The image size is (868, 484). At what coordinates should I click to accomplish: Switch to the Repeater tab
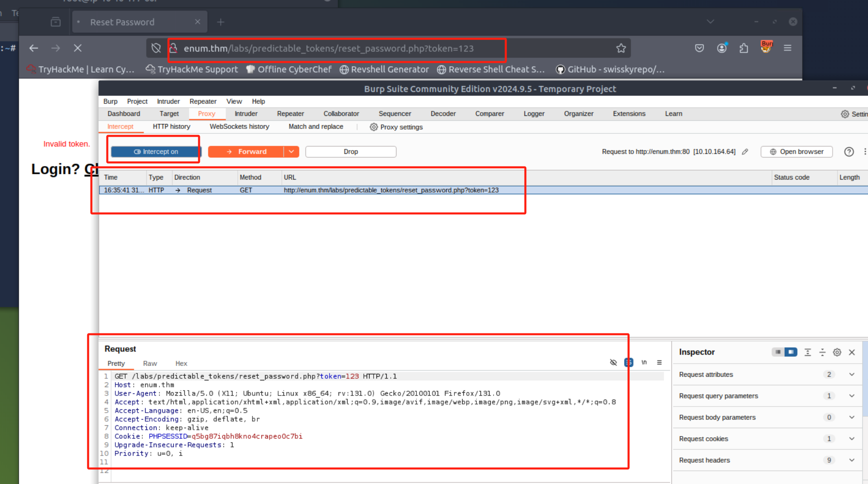tap(290, 114)
